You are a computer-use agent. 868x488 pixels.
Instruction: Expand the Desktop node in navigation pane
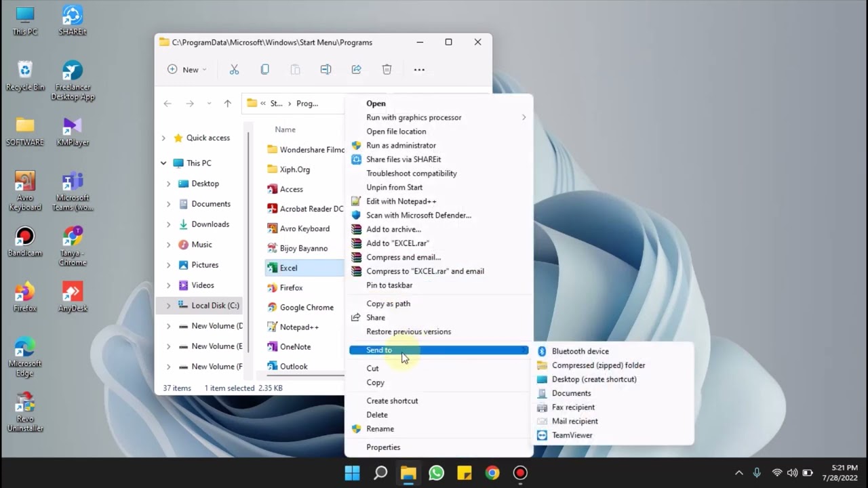[x=169, y=184]
